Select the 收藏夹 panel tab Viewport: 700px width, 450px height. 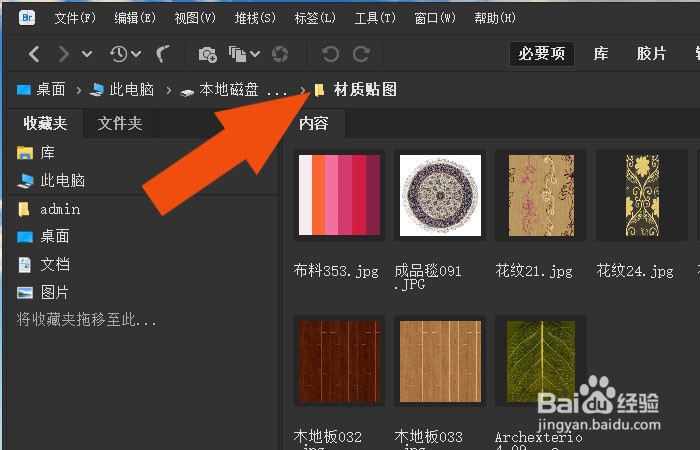[x=45, y=123]
